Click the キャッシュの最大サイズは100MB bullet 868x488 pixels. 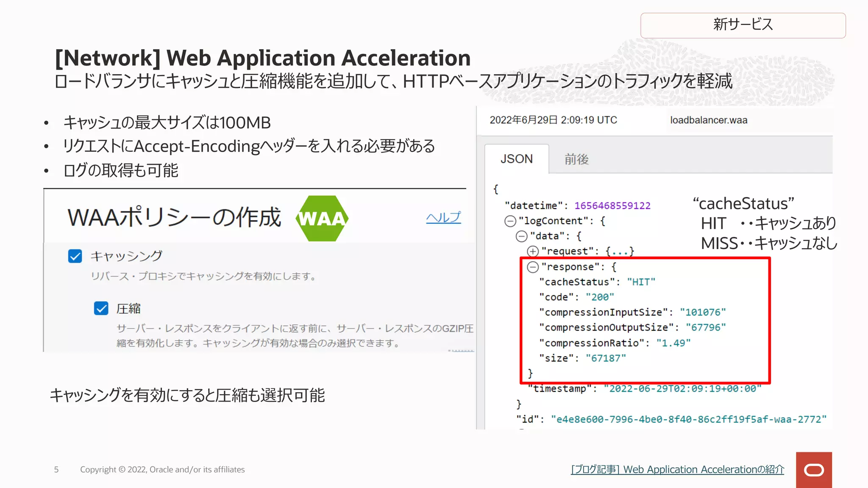[x=167, y=123]
